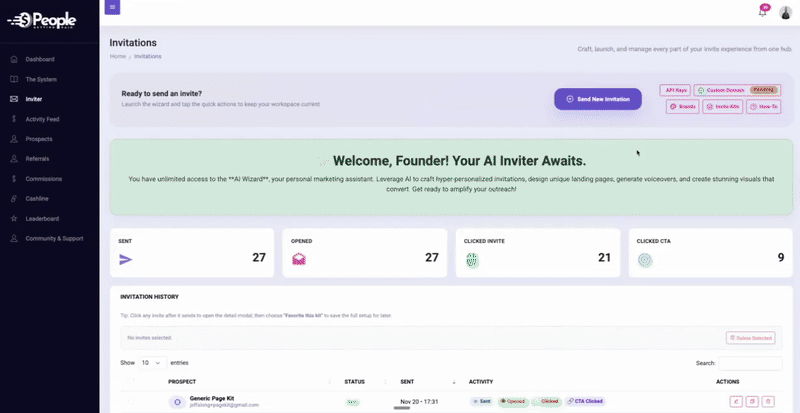Click the Pending badge beside Custom Domain
The width and height of the screenshot is (800, 413).
click(764, 90)
